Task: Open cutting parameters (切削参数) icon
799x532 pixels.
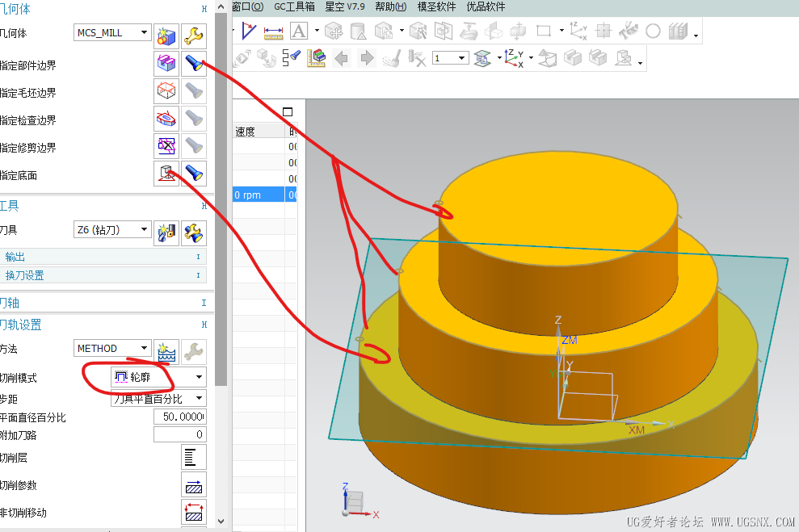Action: pos(193,484)
